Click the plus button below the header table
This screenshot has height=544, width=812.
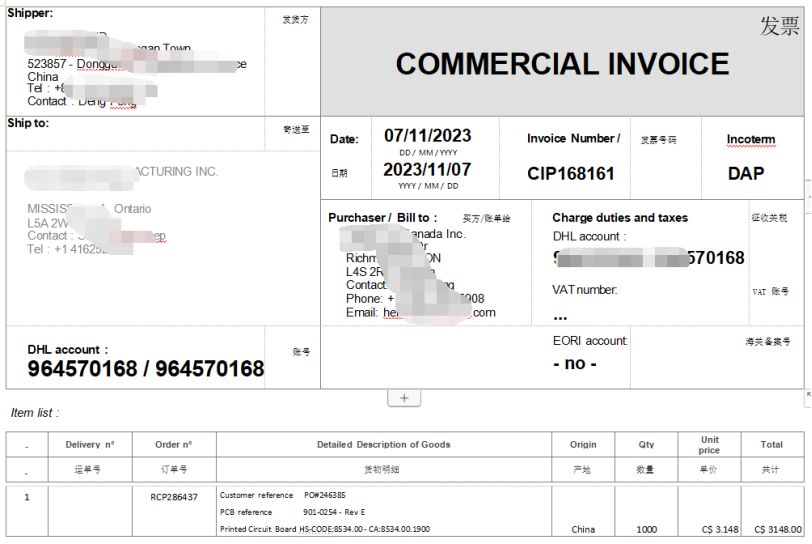[404, 398]
